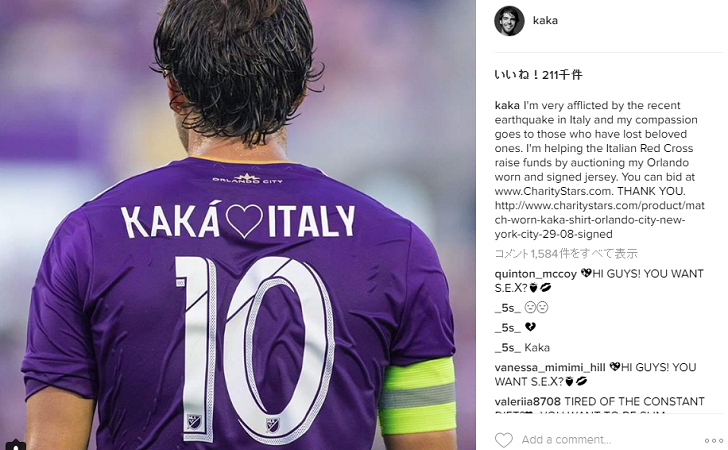This screenshot has width=728, height=450.
Task: Open the kaka profile avatar picture
Action: click(x=509, y=21)
